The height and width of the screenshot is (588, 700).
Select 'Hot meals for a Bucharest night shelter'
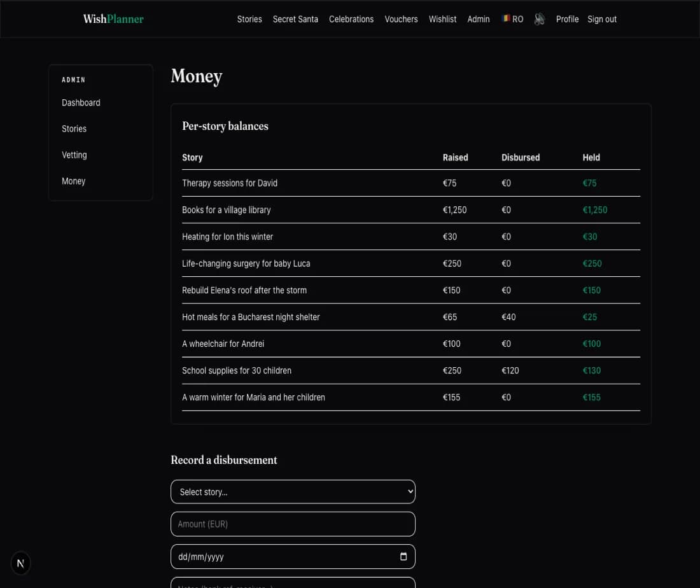pyautogui.click(x=411, y=317)
